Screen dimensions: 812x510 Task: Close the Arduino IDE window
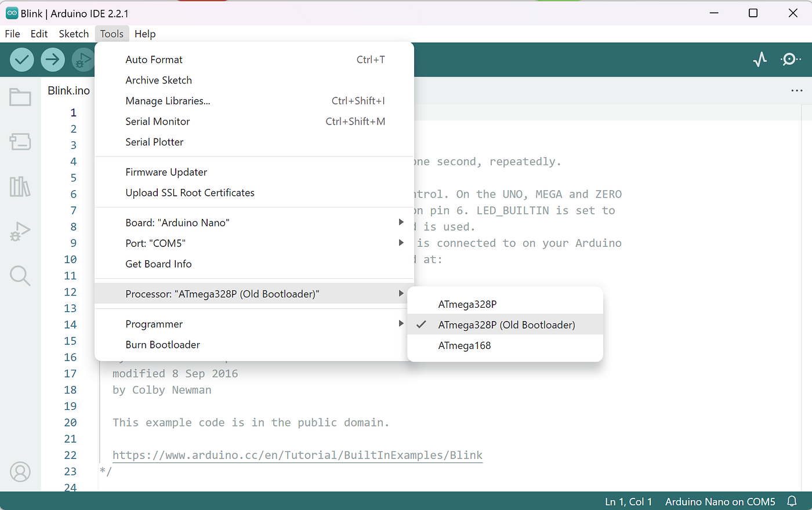(793, 13)
